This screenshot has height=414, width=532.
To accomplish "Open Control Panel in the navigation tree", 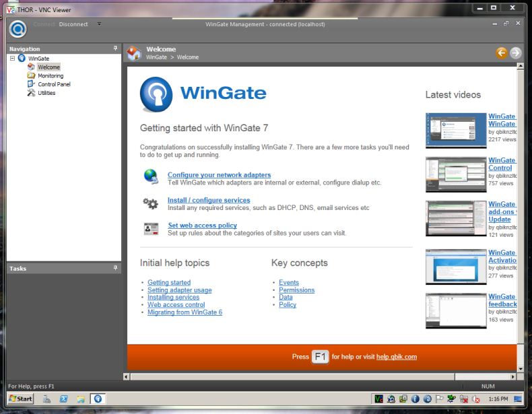I will point(54,84).
